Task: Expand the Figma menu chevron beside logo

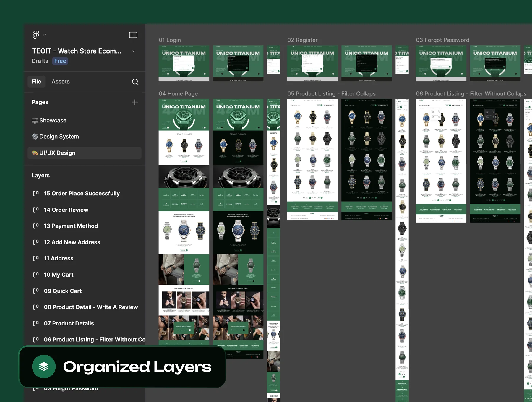Action: (44, 35)
